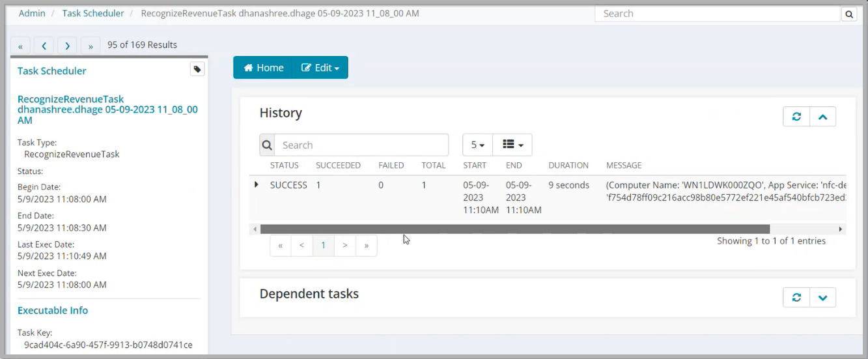Go to first result with double-left arrow
This screenshot has width=868, height=359.
20,46
